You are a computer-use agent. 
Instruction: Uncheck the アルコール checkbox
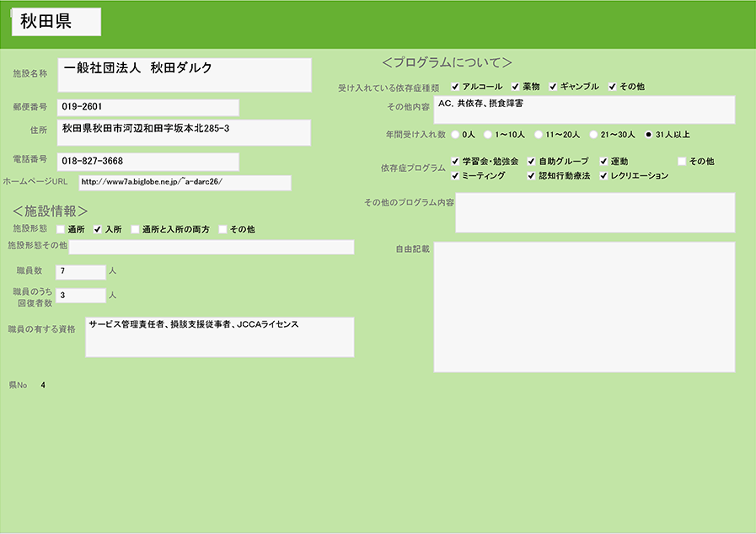click(x=455, y=87)
